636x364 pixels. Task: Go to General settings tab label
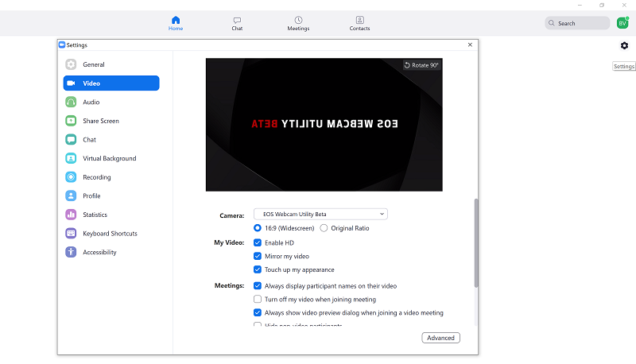tap(94, 64)
